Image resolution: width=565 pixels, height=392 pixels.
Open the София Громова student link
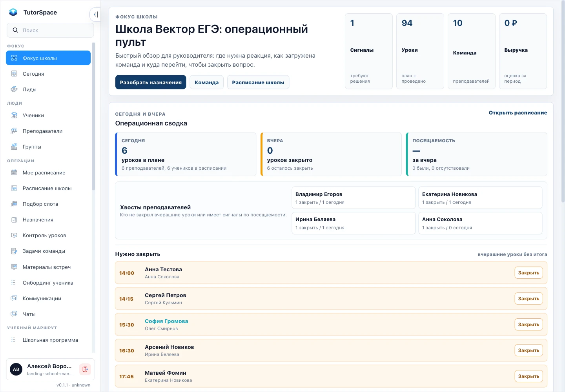166,321
